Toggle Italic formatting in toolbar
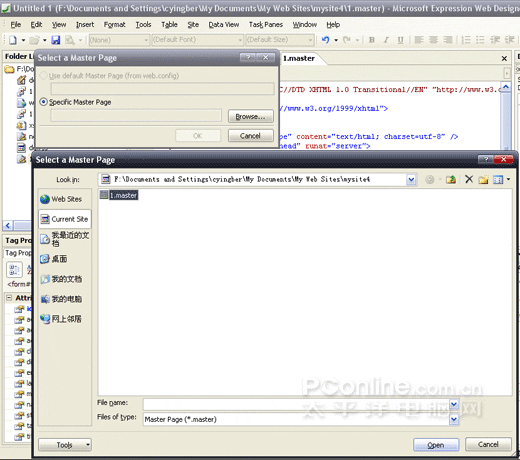Viewport: 520px width, 460px height. (386, 40)
